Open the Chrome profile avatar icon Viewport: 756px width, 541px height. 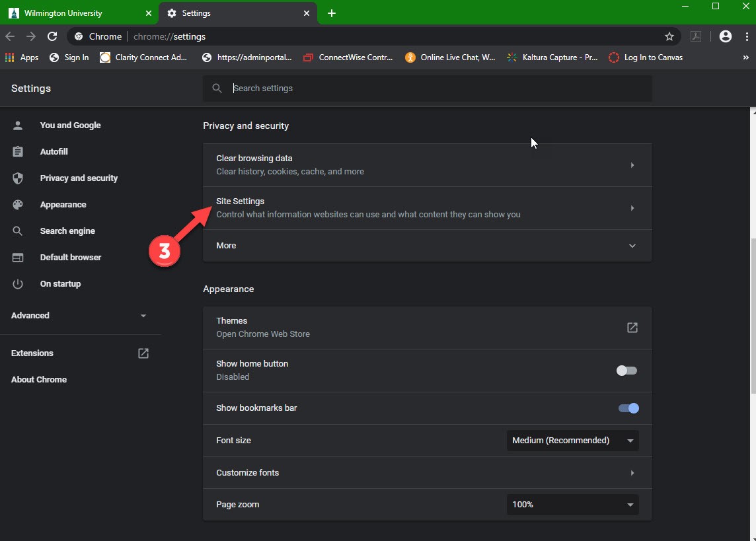click(726, 36)
